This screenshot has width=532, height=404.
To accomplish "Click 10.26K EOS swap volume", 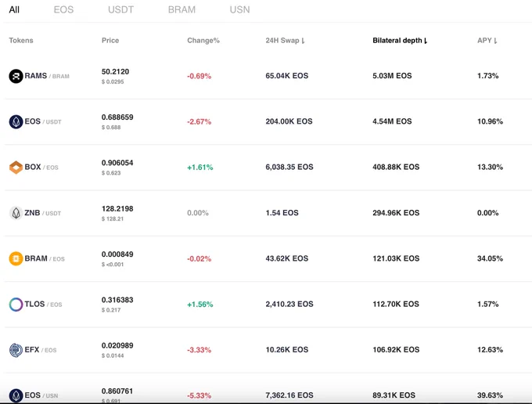I will click(287, 350).
